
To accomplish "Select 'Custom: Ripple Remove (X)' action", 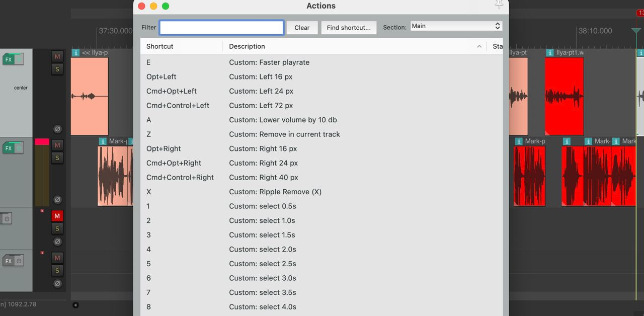I will pyautogui.click(x=275, y=192).
